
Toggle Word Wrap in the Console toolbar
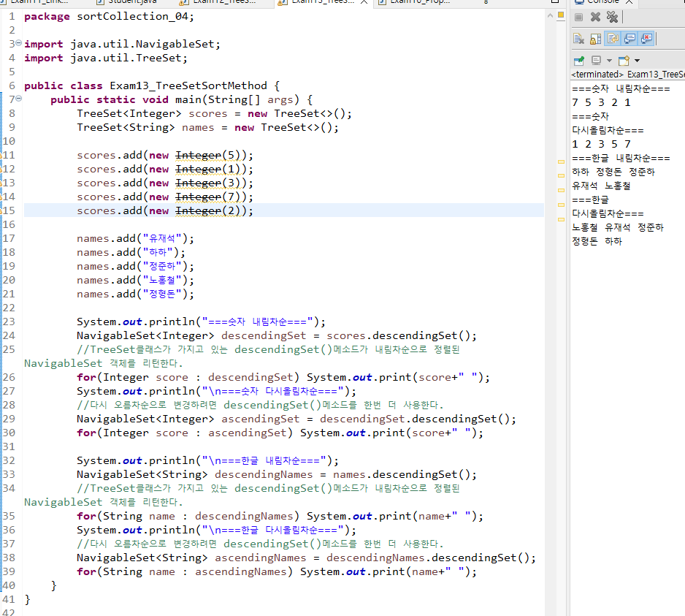[613, 39]
